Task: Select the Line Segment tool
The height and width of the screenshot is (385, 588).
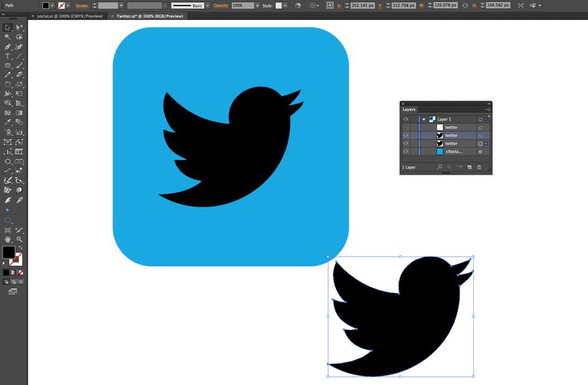Action: pyautogui.click(x=19, y=56)
